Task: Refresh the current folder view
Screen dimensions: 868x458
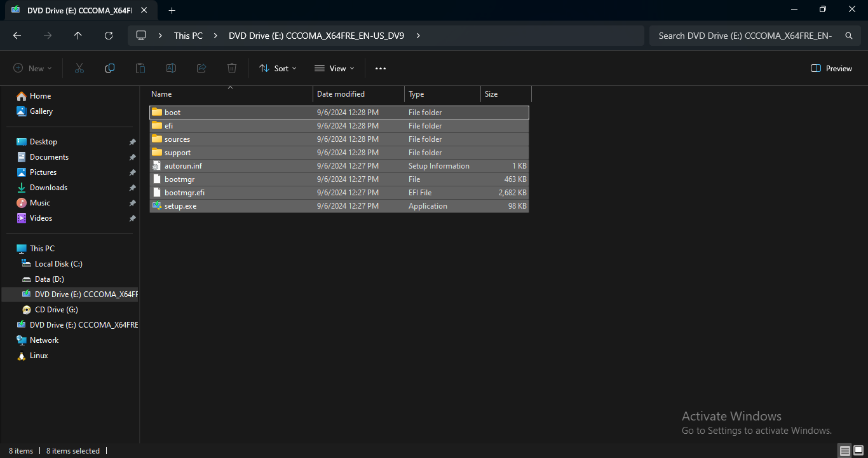Action: [109, 36]
